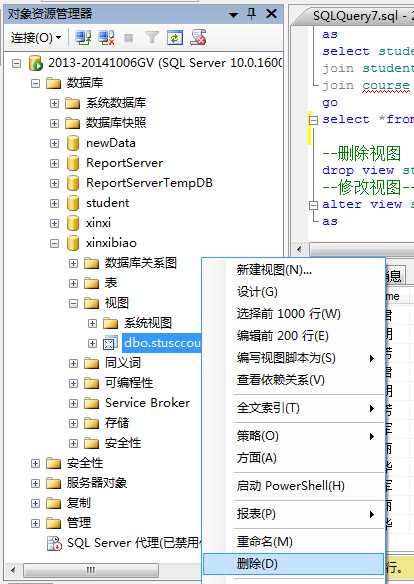Select the 表 folder icon
This screenshot has width=414, height=584.
92,283
